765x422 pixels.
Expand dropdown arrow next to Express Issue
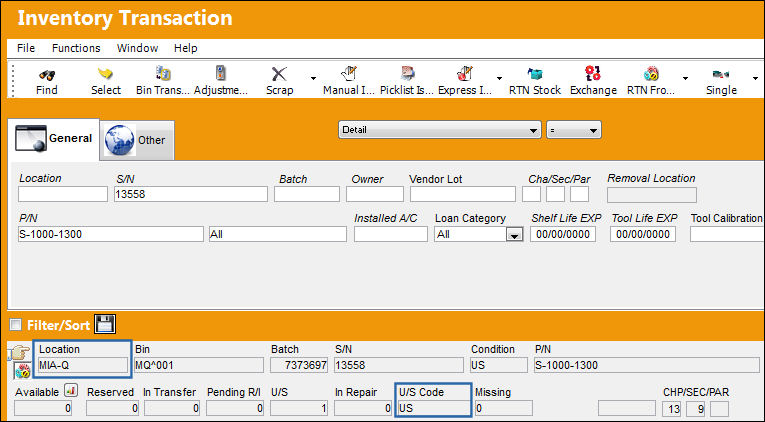pyautogui.click(x=499, y=78)
